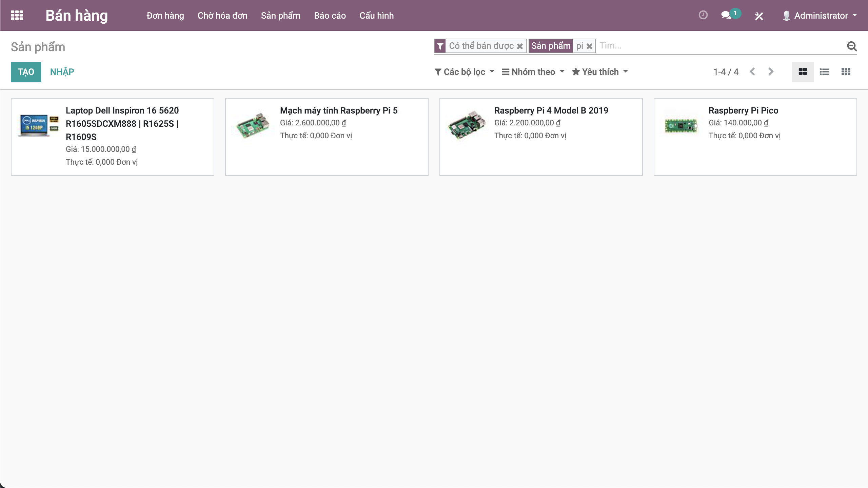
Task: Open the activities clock icon
Action: coord(703,15)
